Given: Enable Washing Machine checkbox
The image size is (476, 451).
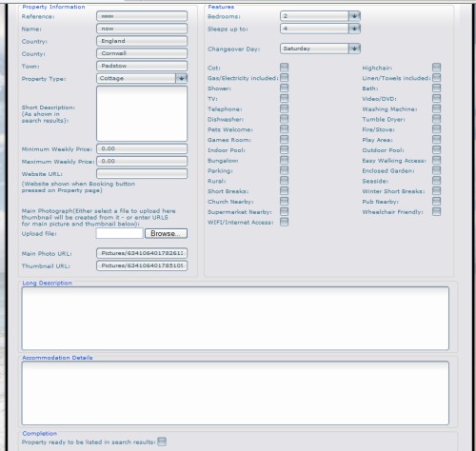Looking at the screenshot, I should point(437,108).
